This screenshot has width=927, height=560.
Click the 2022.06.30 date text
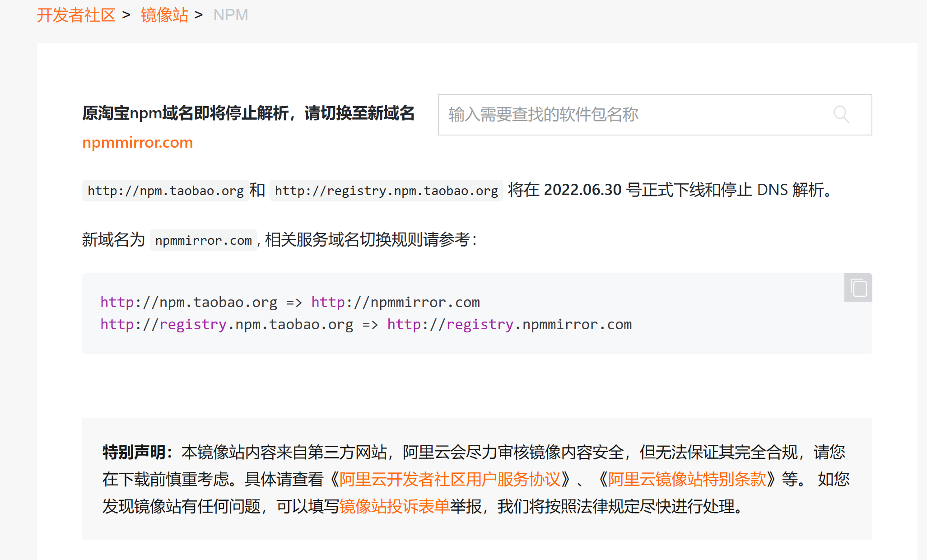click(583, 190)
